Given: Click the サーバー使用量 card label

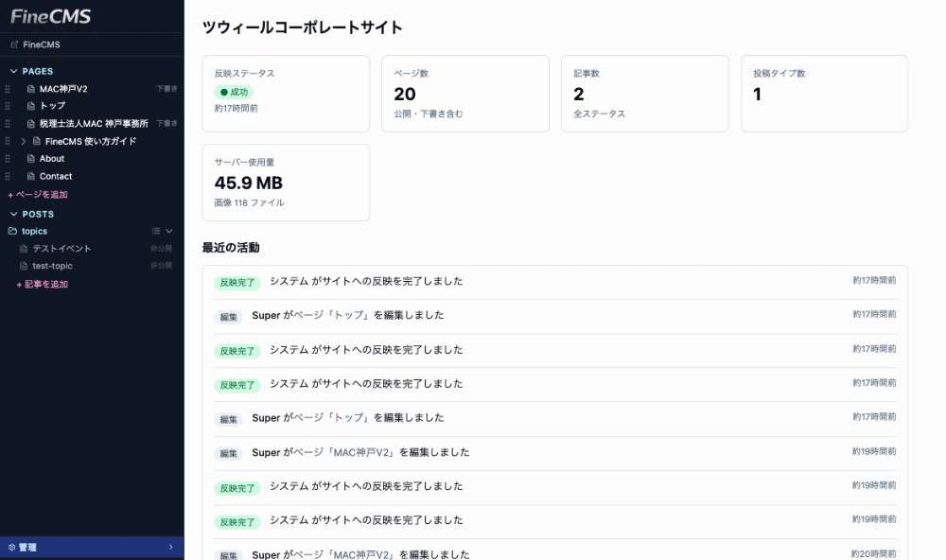Looking at the screenshot, I should (x=244, y=162).
